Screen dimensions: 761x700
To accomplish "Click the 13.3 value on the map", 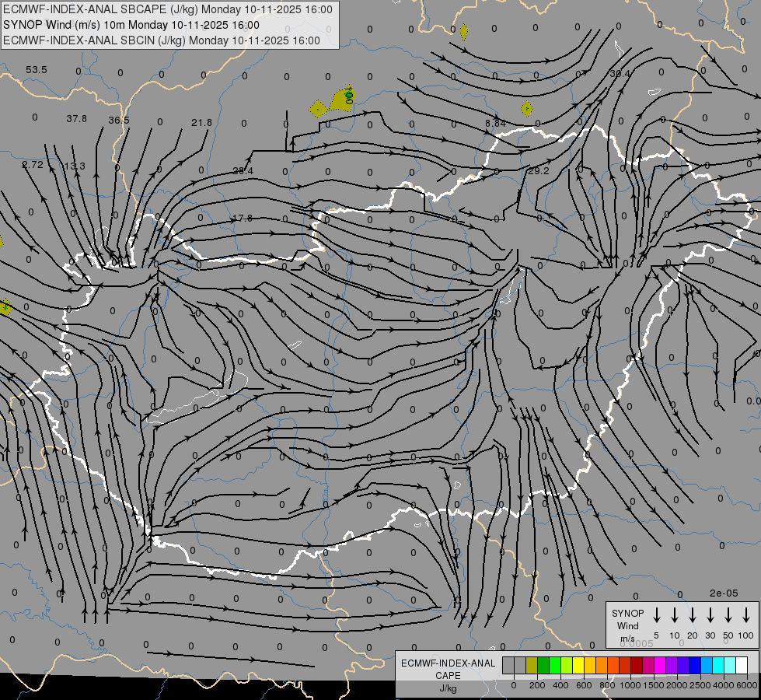I will (x=75, y=166).
